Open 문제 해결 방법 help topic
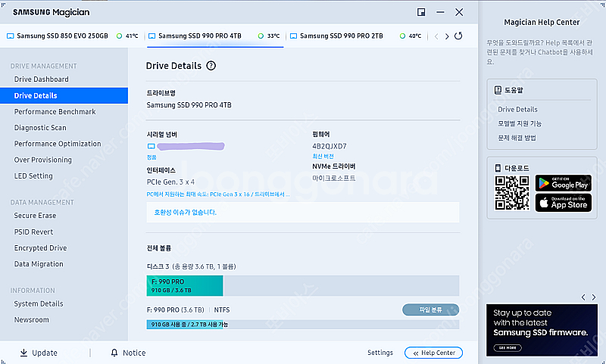The image size is (606, 364). click(x=517, y=138)
